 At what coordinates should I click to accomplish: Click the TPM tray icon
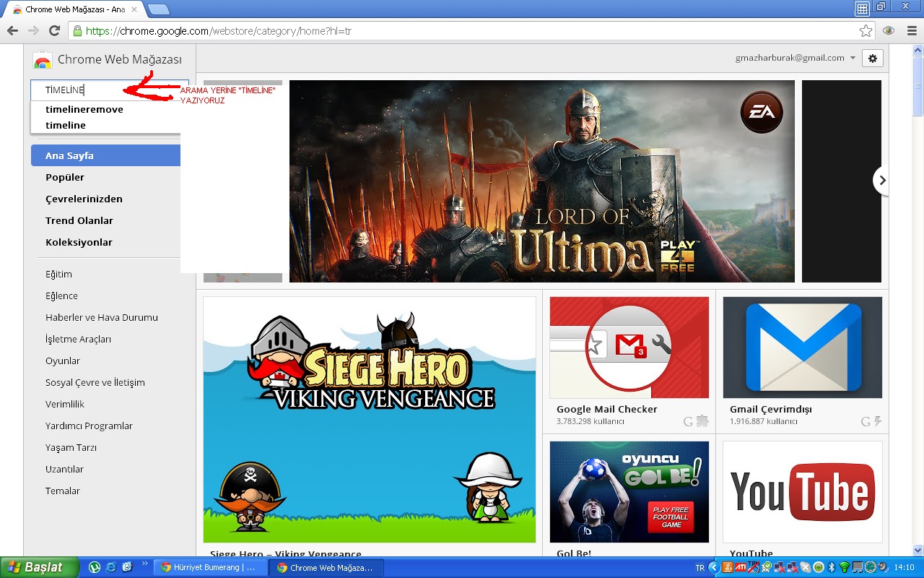tap(754, 567)
